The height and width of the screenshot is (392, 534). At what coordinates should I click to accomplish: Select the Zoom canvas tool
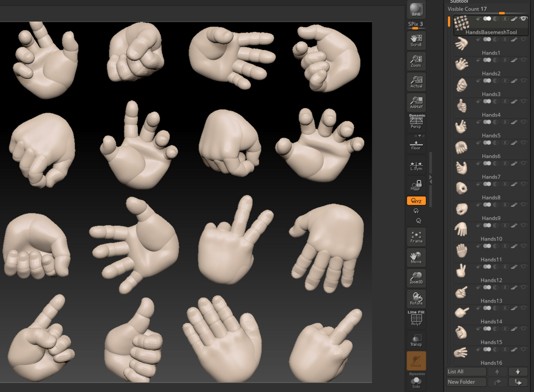coord(416,61)
